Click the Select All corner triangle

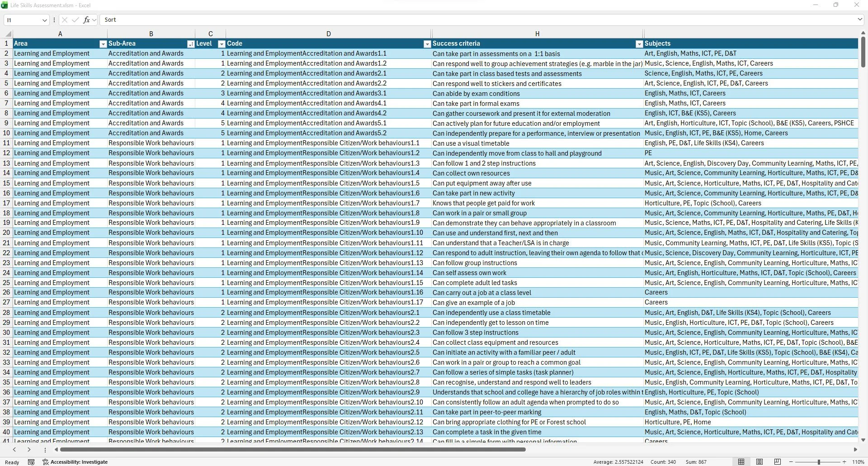[8, 34]
